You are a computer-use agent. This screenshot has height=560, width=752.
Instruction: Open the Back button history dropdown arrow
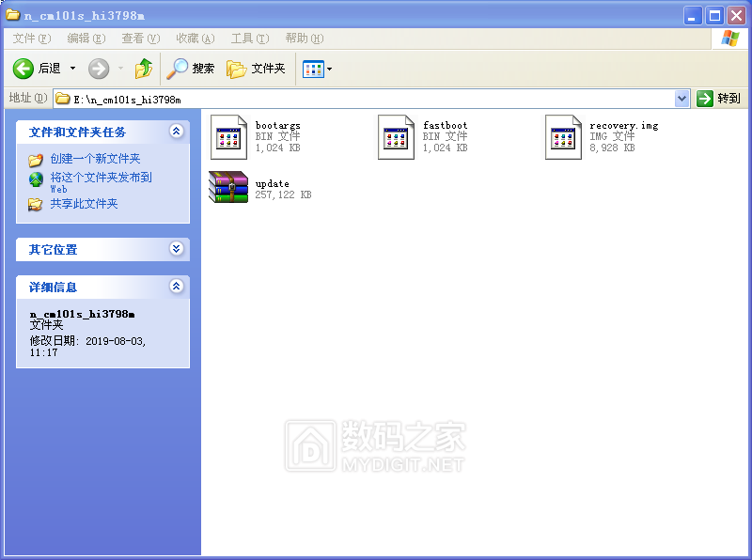pyautogui.click(x=73, y=69)
